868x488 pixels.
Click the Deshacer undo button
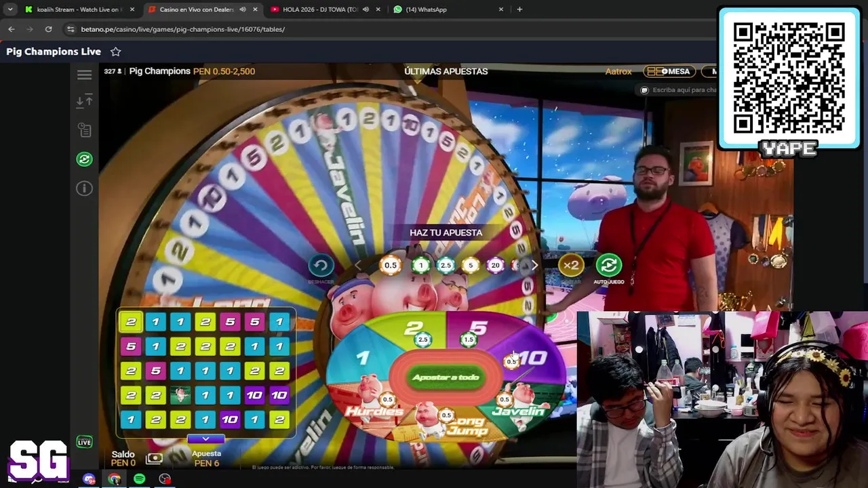click(321, 266)
